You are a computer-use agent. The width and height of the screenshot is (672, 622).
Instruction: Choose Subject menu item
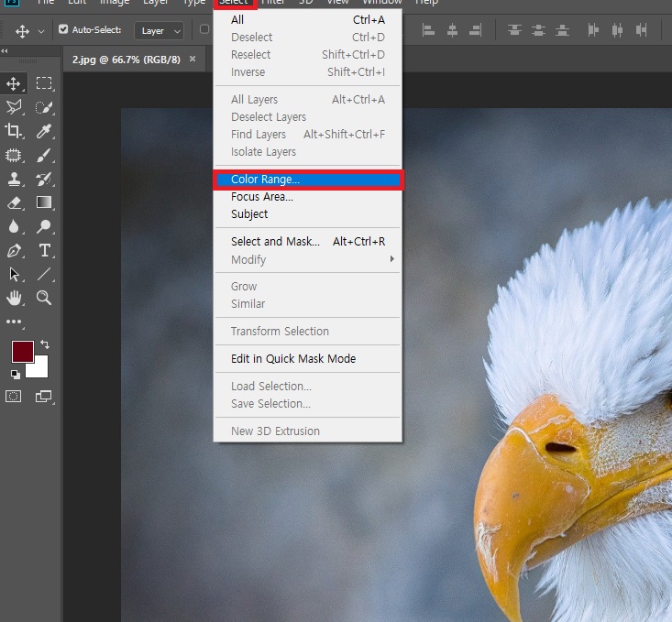coord(308,214)
